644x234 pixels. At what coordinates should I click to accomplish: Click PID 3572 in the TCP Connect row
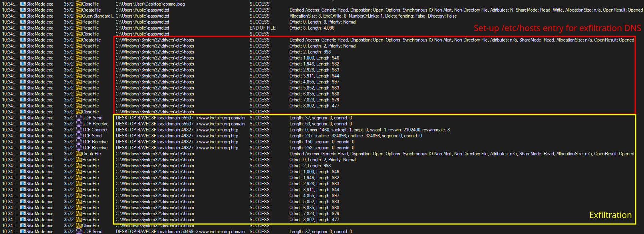click(x=69, y=130)
